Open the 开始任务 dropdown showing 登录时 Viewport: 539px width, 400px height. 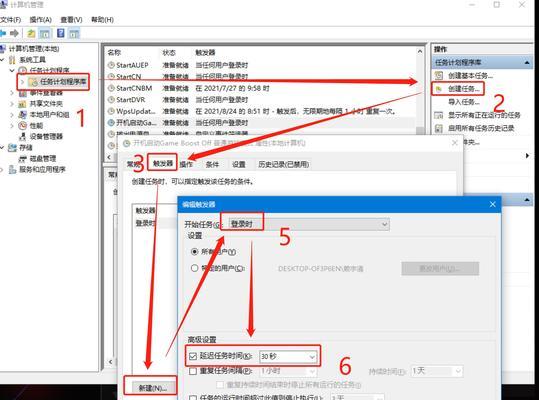click(x=309, y=224)
